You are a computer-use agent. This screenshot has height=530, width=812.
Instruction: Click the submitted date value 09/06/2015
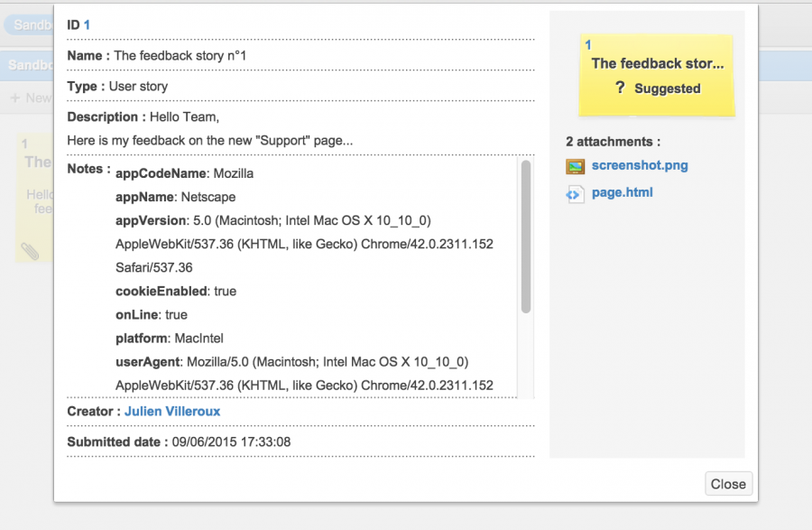tap(231, 442)
